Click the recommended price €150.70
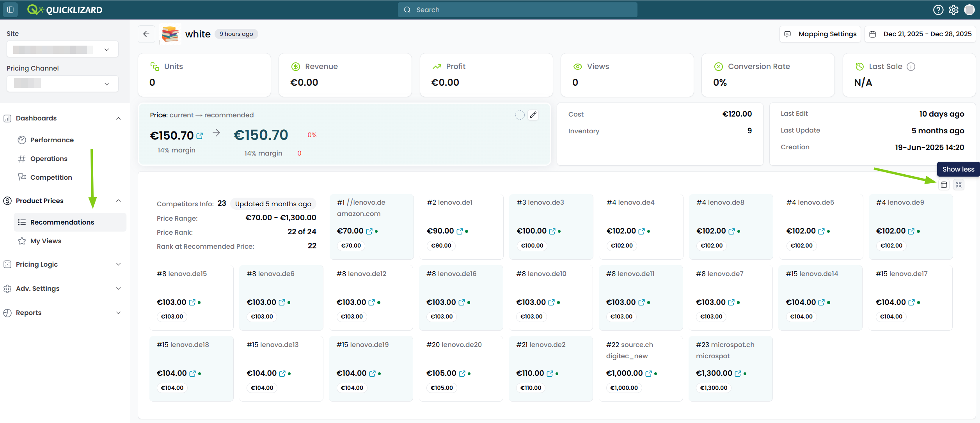The height and width of the screenshot is (423, 980). (261, 135)
